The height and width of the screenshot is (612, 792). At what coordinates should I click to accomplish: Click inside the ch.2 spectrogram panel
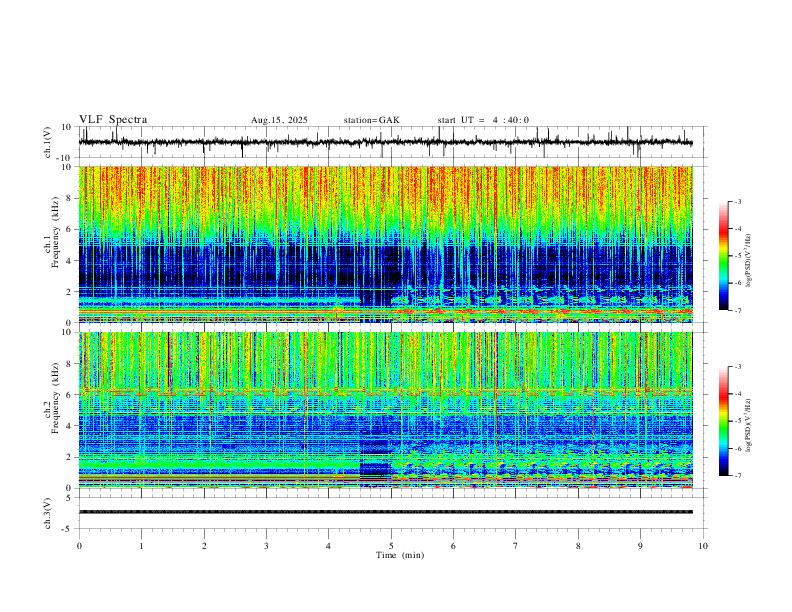pyautogui.click(x=385, y=410)
